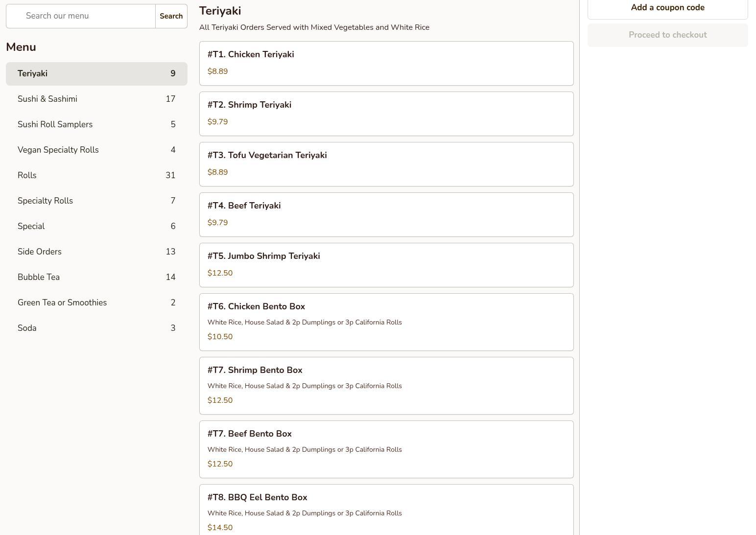Open #T5. Jumbo Shrimp Teriyaki item
The image size is (756, 535).
click(x=386, y=265)
